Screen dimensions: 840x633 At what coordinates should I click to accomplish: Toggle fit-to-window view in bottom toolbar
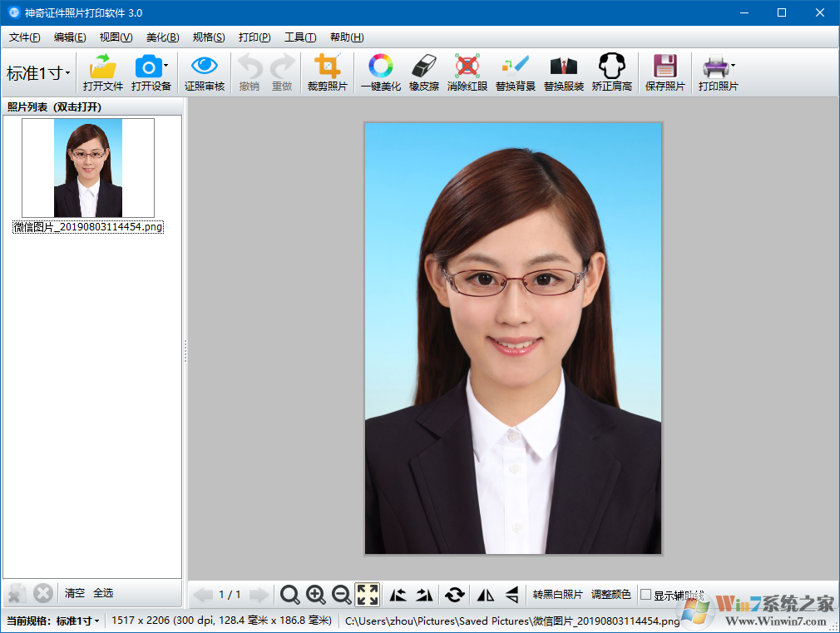coord(367,594)
